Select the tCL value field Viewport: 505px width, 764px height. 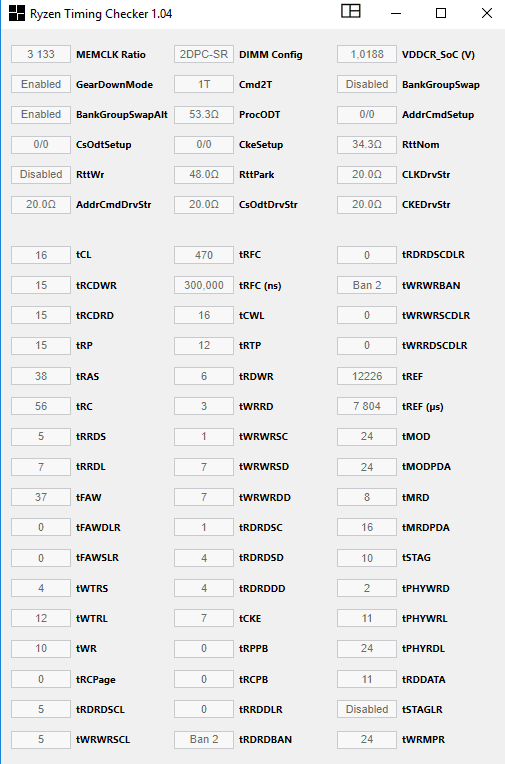coord(41,255)
